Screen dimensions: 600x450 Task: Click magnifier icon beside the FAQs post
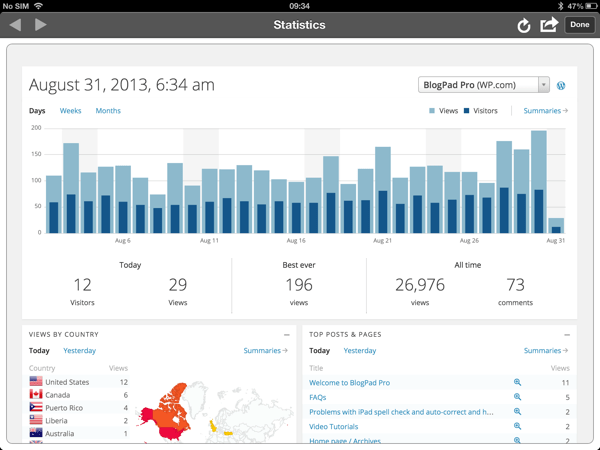click(517, 397)
